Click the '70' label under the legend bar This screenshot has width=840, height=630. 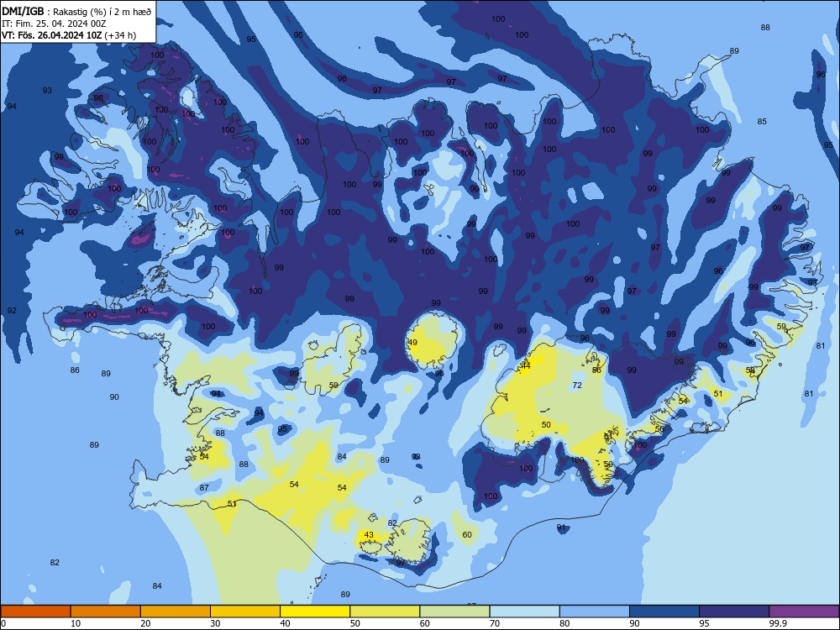pyautogui.click(x=495, y=623)
